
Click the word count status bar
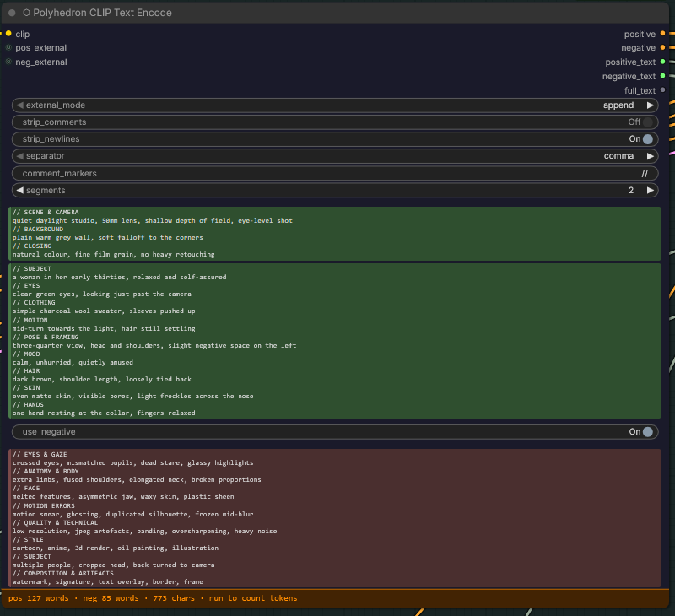click(x=335, y=598)
